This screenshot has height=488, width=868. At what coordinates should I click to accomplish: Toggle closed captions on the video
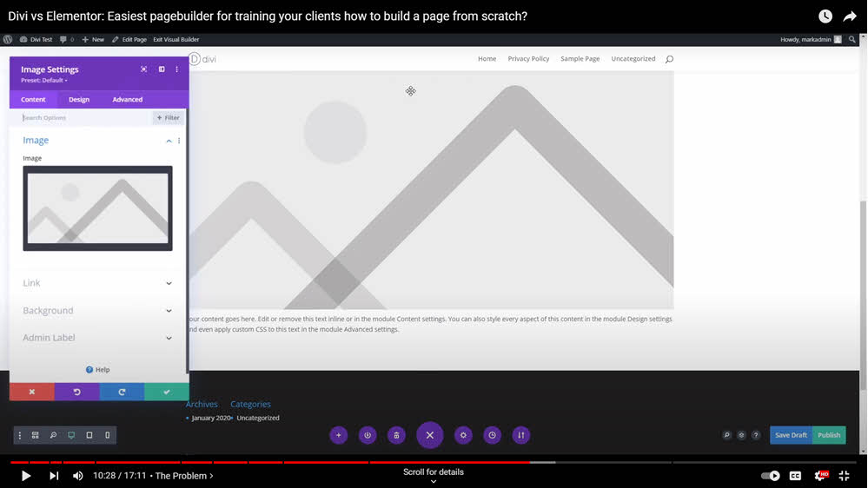pos(795,476)
